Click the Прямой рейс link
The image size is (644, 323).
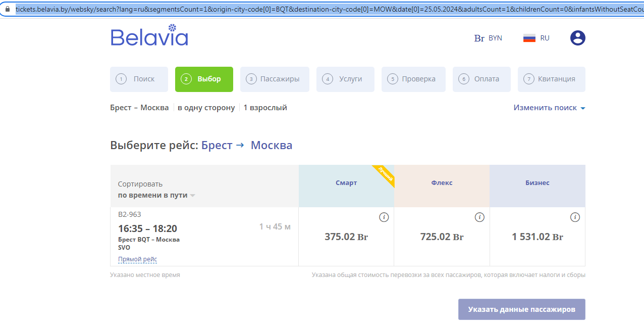click(x=137, y=259)
